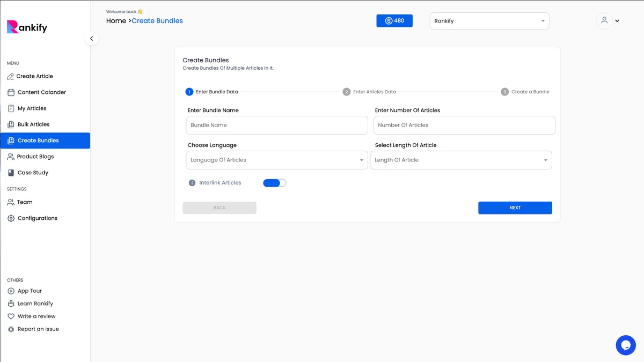Open the chat support bubble icon
Image resolution: width=644 pixels, height=362 pixels.
[x=626, y=345]
